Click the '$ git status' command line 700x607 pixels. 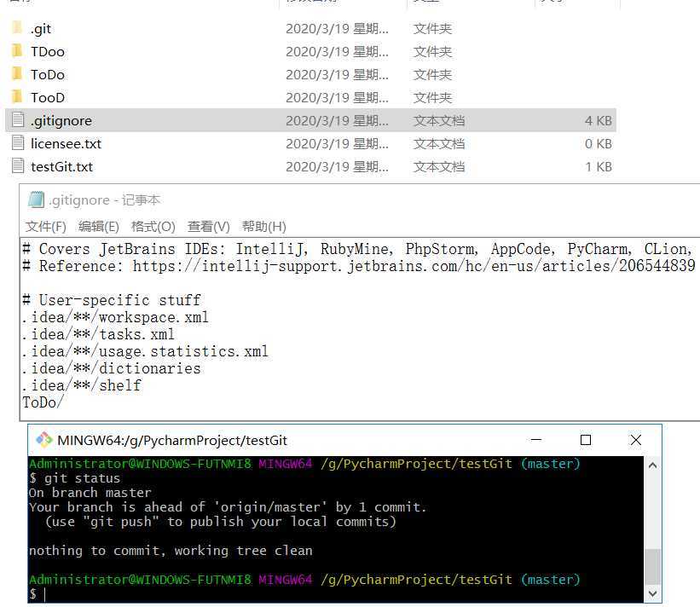point(74,478)
